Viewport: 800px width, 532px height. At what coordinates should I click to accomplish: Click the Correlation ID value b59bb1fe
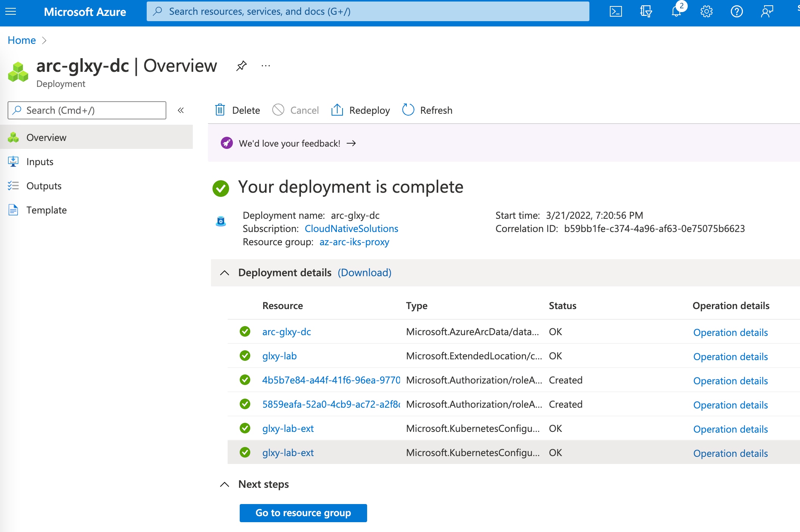click(x=654, y=229)
